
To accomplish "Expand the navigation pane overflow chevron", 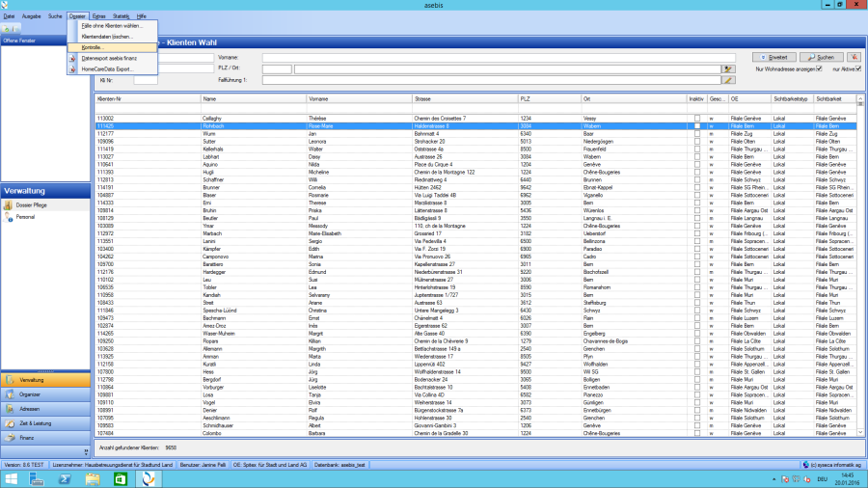I will (x=86, y=450).
